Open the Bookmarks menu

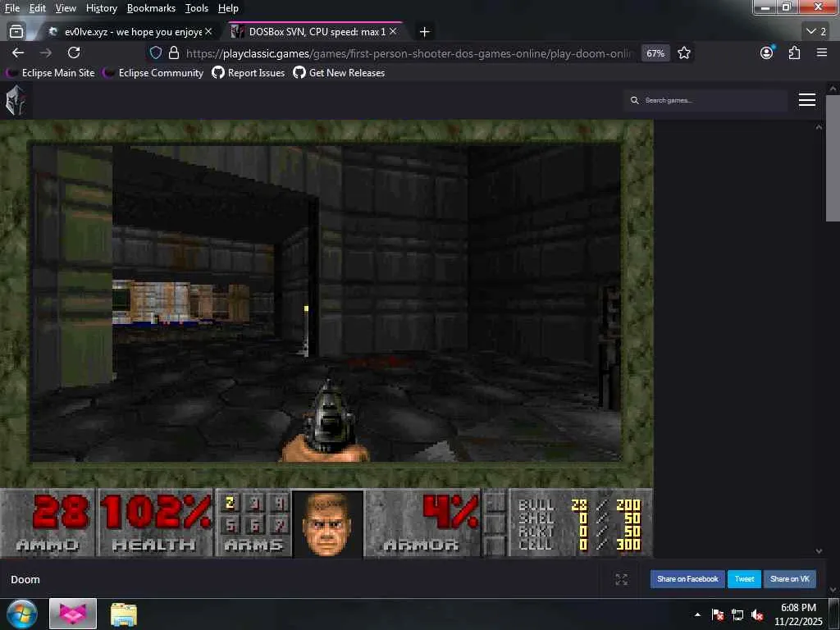151,8
